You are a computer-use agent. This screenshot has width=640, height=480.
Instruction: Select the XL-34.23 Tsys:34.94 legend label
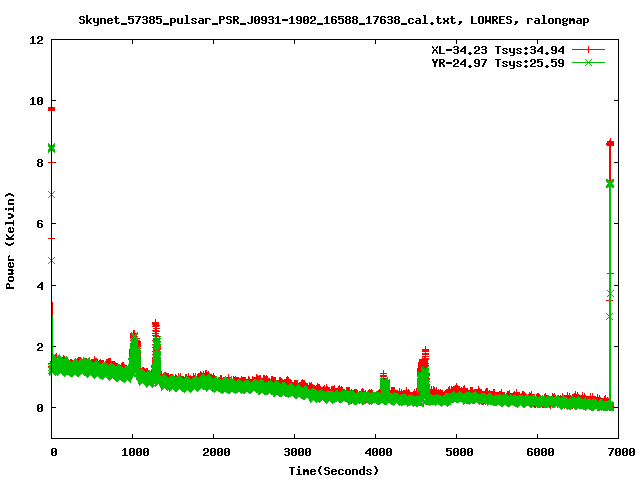pos(498,50)
